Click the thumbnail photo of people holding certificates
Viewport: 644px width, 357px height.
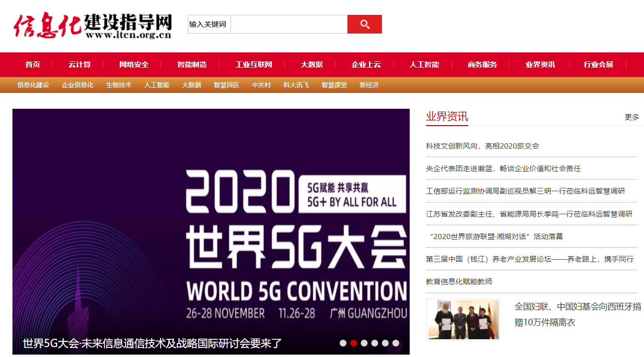click(x=463, y=320)
